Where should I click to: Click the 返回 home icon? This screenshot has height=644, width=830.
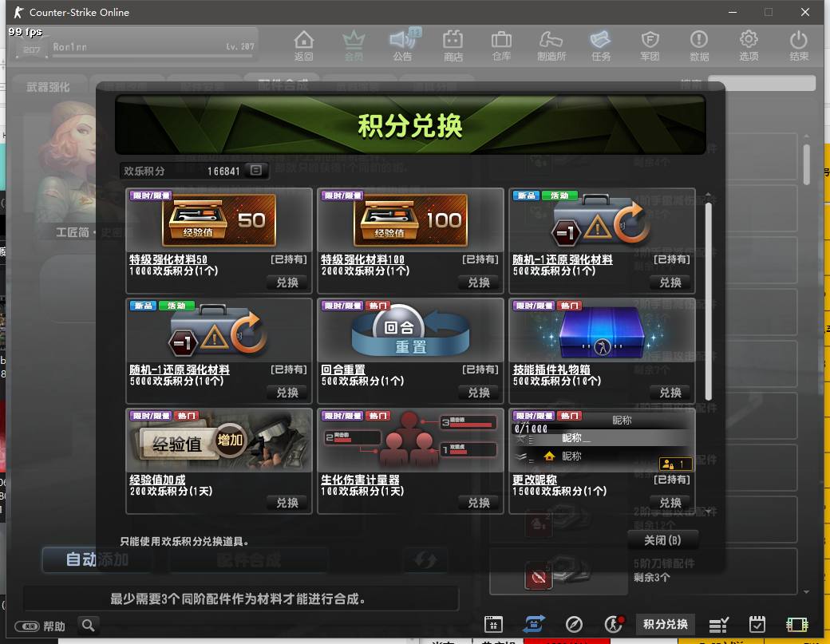coord(303,45)
